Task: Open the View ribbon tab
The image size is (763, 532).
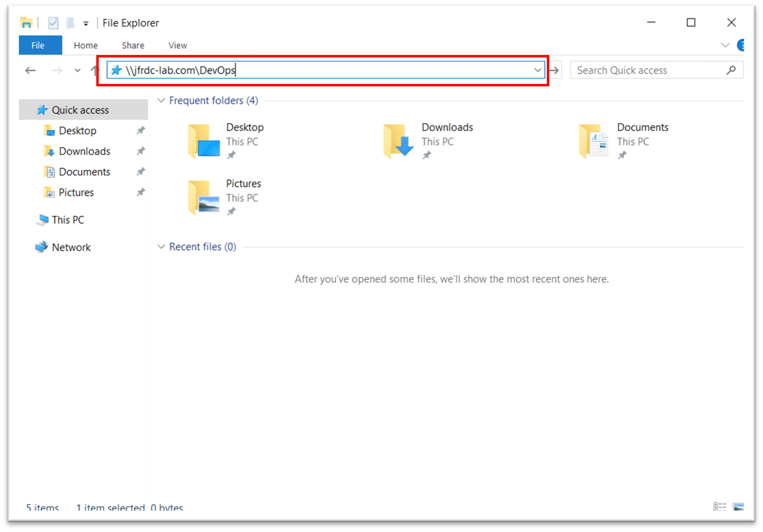Action: pos(177,45)
